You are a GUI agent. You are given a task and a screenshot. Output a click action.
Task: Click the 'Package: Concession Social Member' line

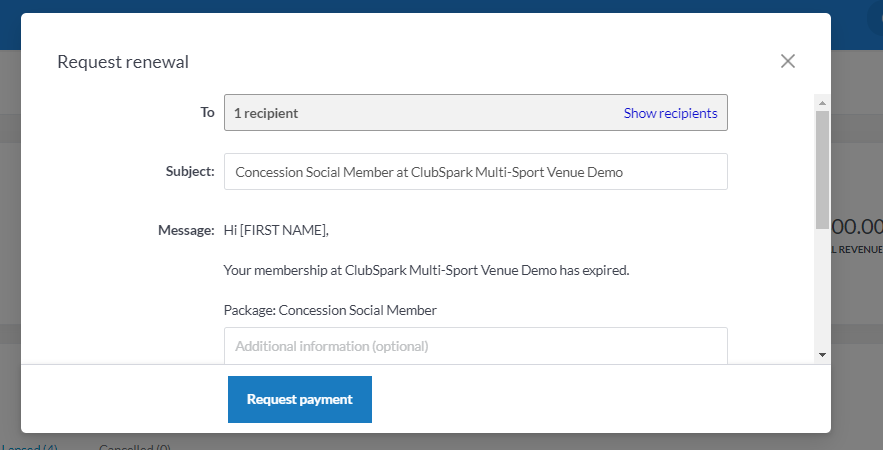pyautogui.click(x=330, y=310)
